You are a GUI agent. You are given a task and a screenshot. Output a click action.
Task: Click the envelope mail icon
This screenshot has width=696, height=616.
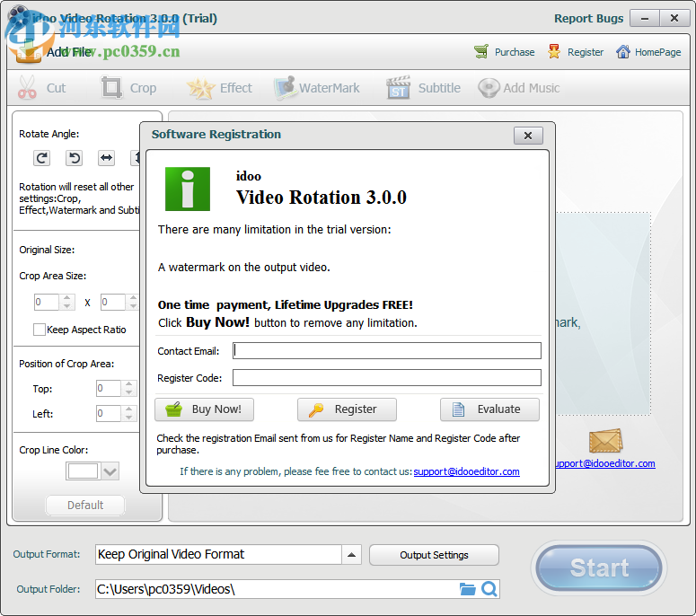click(x=606, y=441)
